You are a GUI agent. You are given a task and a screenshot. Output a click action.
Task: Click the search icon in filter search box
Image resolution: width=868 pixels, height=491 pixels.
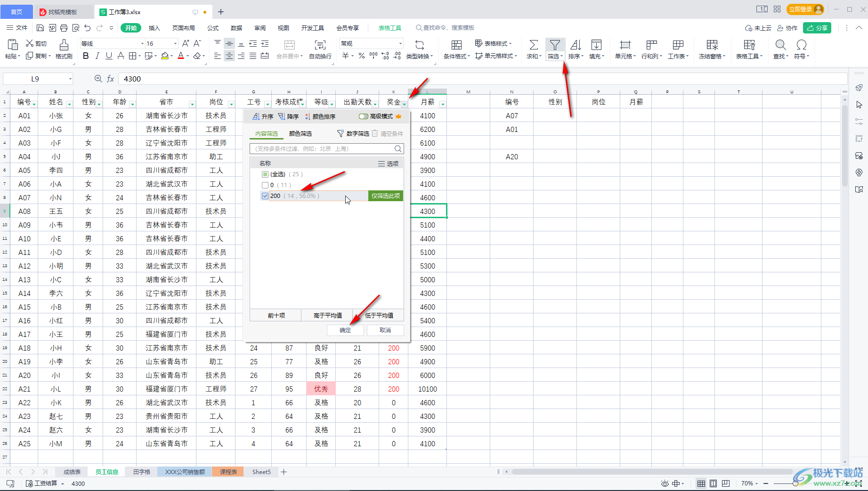[398, 149]
